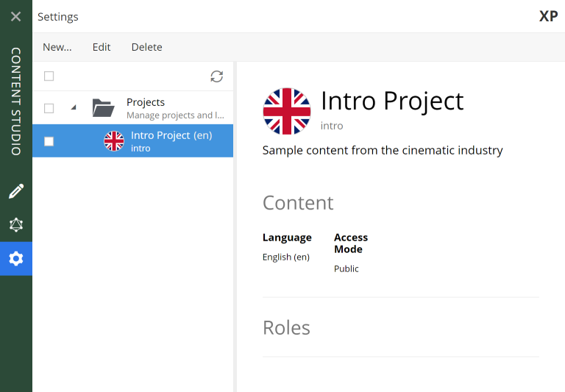Select the Settings gear icon in sidebar
565x392 pixels.
(x=15, y=259)
